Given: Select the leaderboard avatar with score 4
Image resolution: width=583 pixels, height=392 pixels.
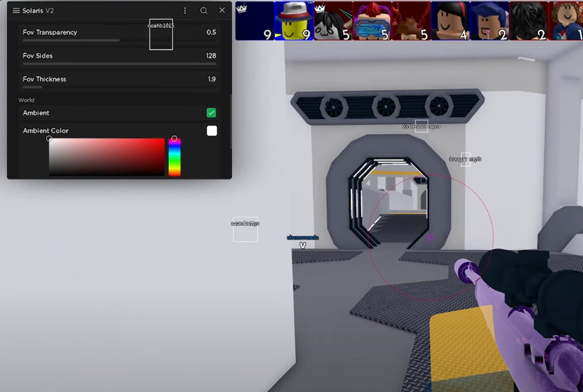Looking at the screenshot, I should (x=451, y=21).
